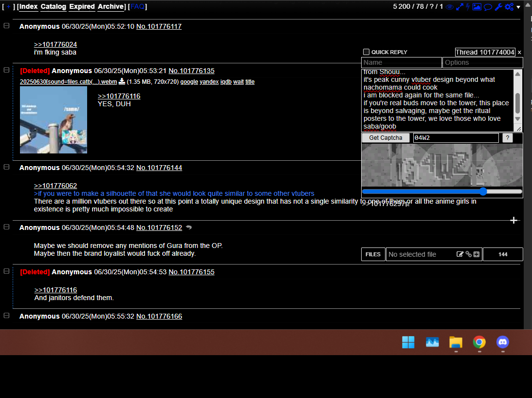Click post number No.101776144
532x398 pixels.
(x=159, y=168)
